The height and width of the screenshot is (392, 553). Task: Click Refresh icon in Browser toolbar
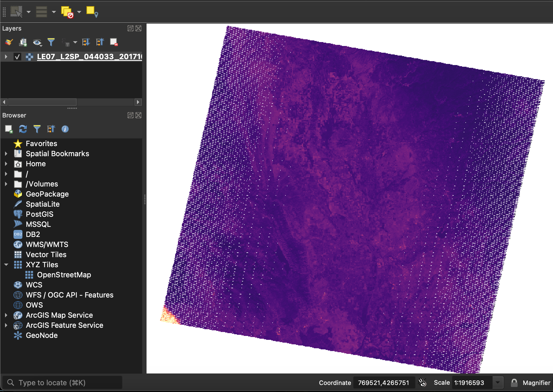(x=23, y=129)
